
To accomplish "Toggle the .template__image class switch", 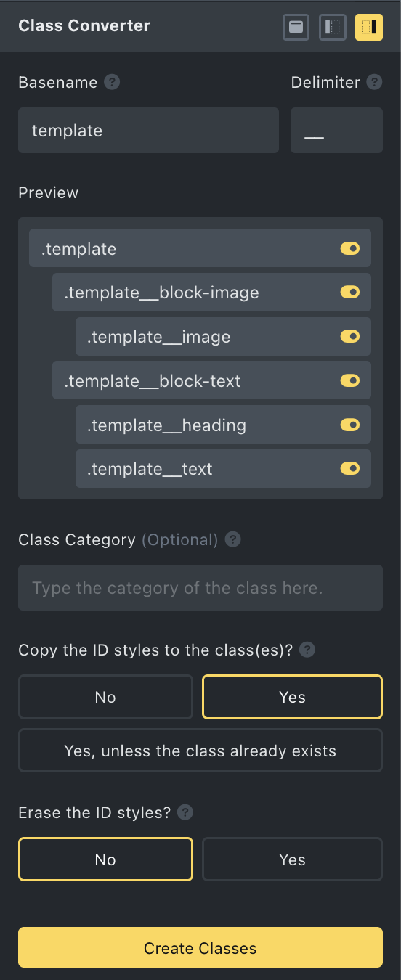I will pos(350,336).
